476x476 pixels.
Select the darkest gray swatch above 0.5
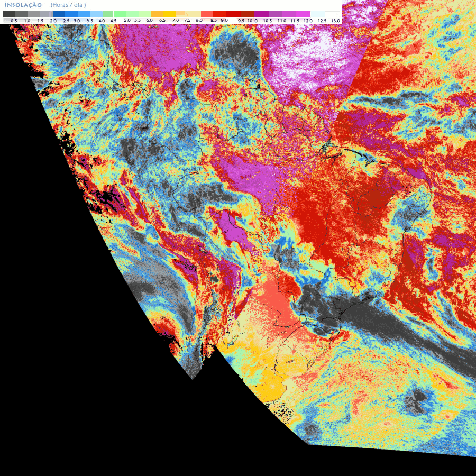[9, 14]
